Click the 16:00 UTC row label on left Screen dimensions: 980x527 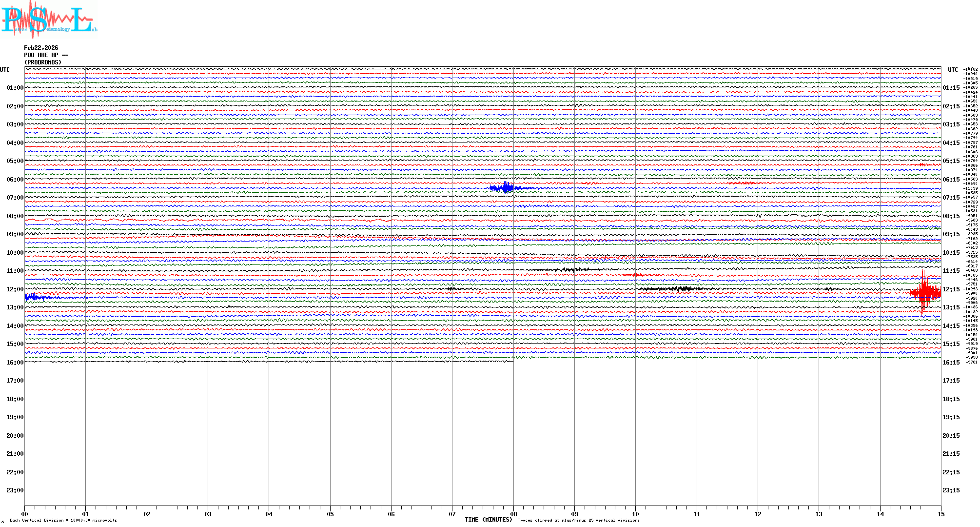[x=15, y=363]
